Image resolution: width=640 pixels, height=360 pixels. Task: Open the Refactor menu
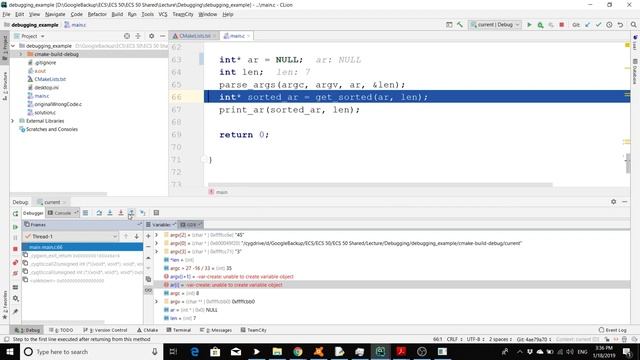click(x=97, y=14)
